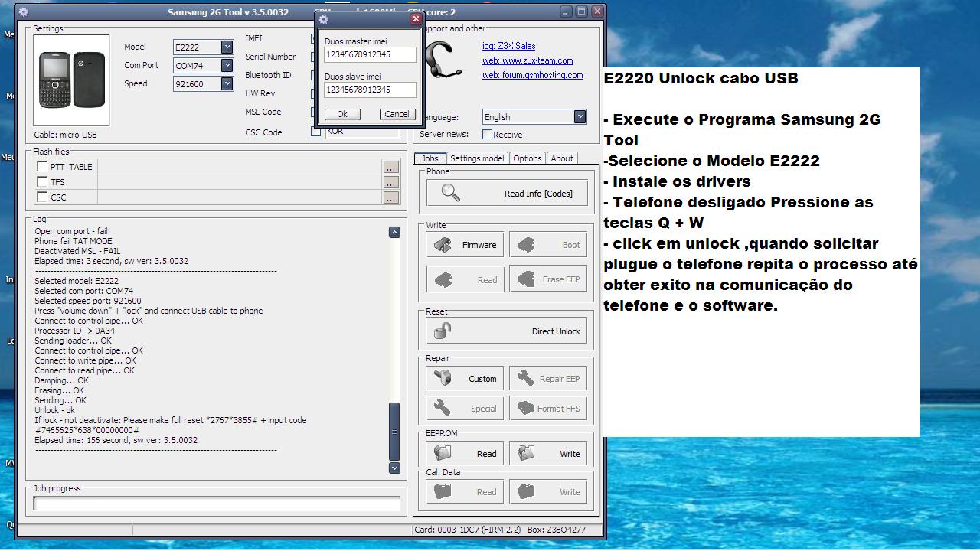
Task: Close the Duos IMEI dialog
Action: pyautogui.click(x=416, y=19)
